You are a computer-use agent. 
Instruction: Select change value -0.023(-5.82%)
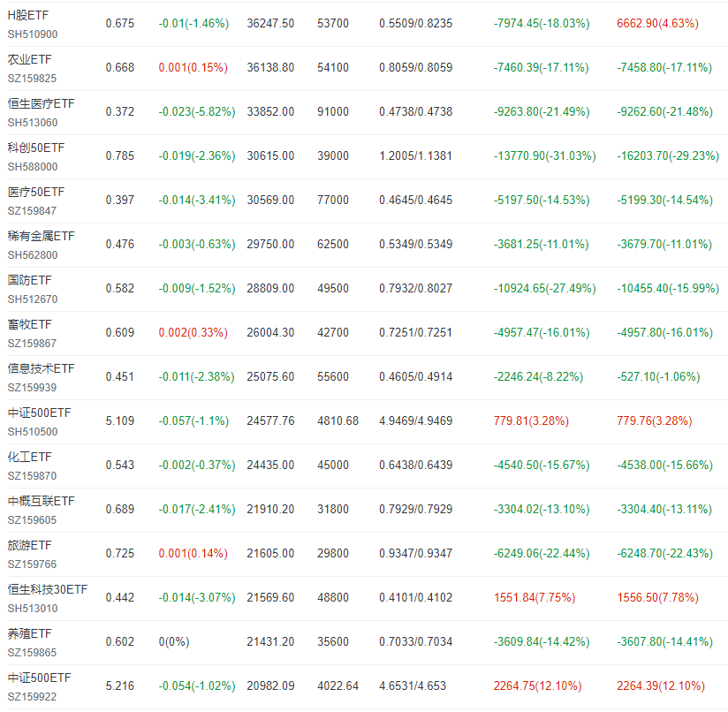tap(197, 111)
